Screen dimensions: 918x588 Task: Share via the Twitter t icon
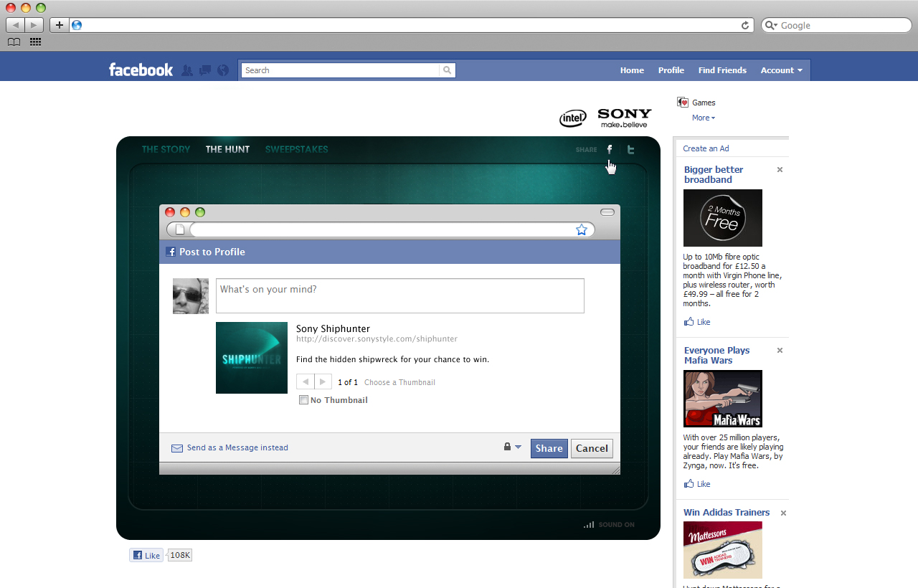pyautogui.click(x=631, y=149)
